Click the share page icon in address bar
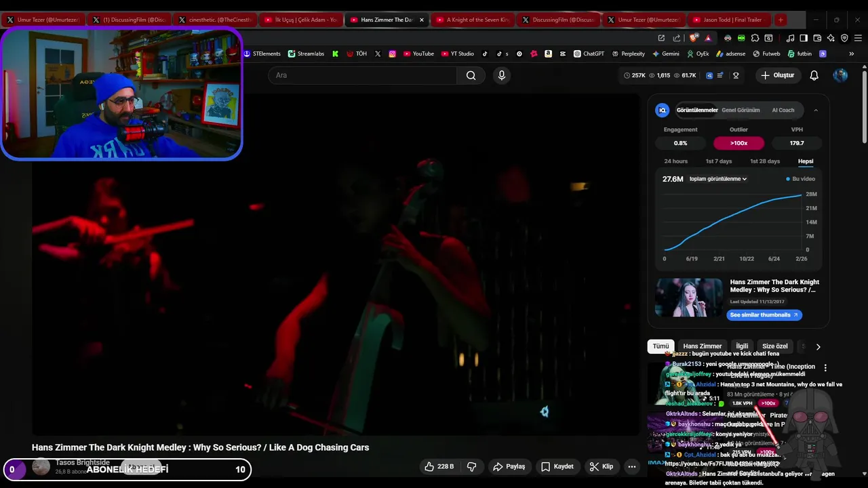The image size is (868, 488). 677,38
